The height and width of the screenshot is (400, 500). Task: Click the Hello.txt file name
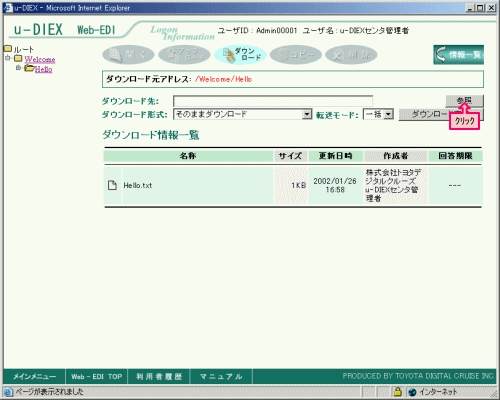(x=138, y=185)
